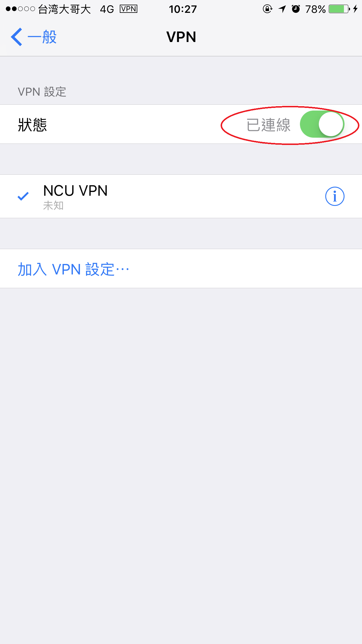The height and width of the screenshot is (644, 362).
Task: Open NCU VPN info details icon
Action: (x=335, y=196)
